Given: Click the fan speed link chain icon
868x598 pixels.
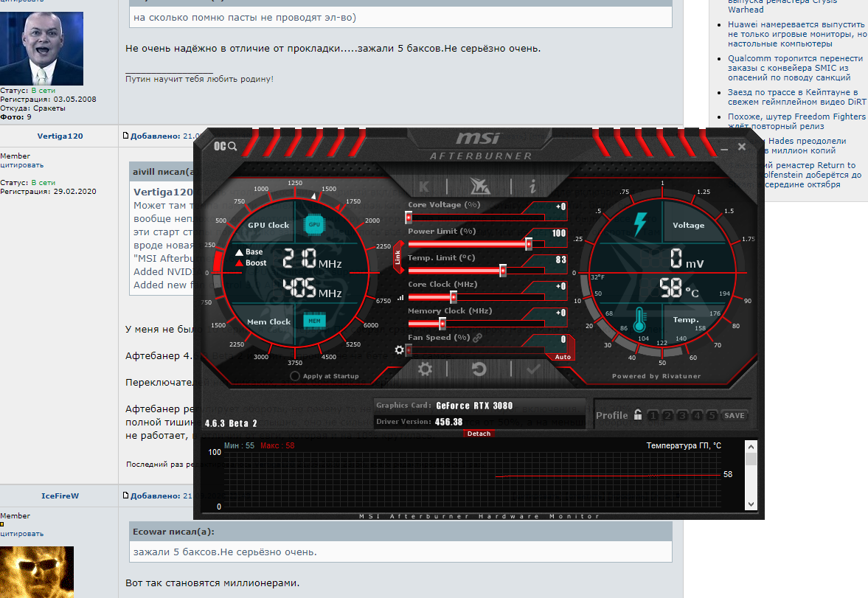Looking at the screenshot, I should tap(477, 337).
